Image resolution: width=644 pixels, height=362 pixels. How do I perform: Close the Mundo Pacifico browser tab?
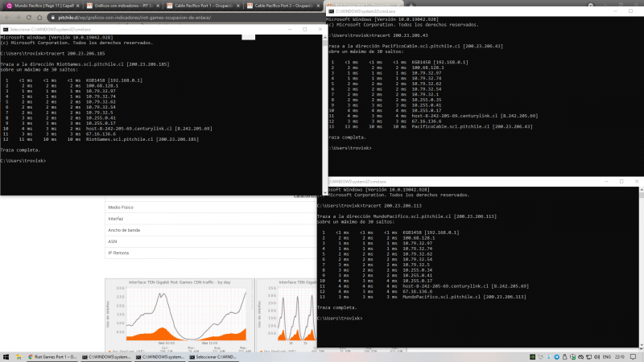(x=78, y=6)
